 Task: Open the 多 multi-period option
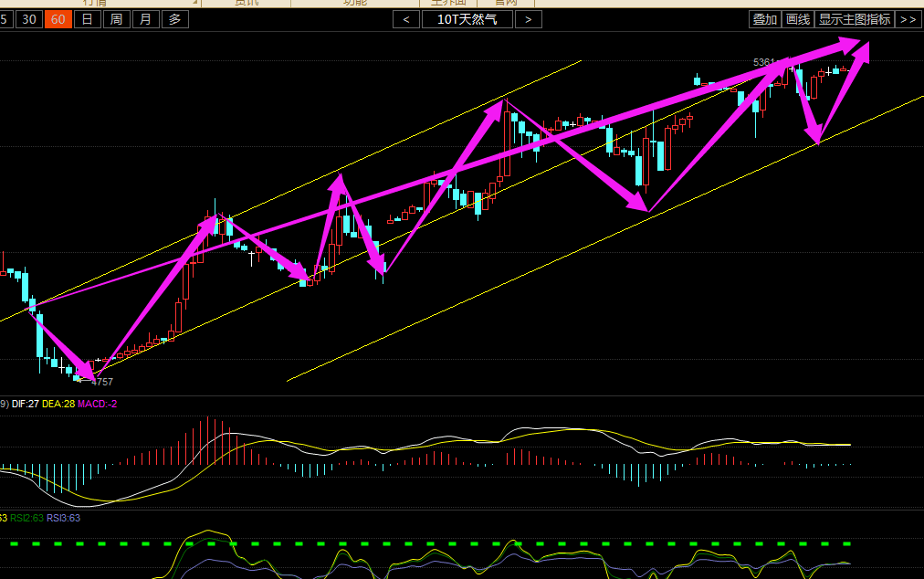[175, 19]
